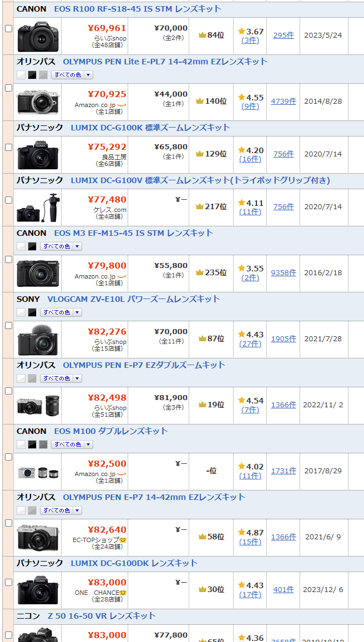Check the LUMIX DC-G100V tripod grip kit

[8, 200]
